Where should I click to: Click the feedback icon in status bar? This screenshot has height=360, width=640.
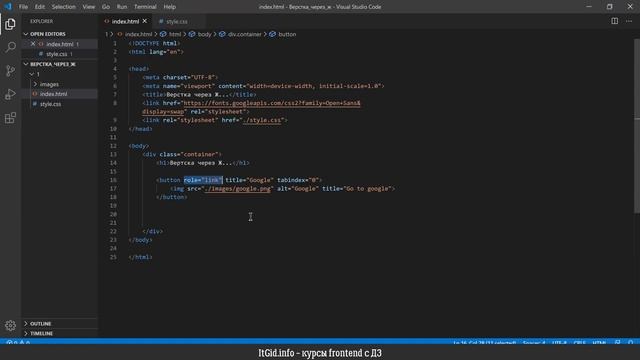pos(618,342)
